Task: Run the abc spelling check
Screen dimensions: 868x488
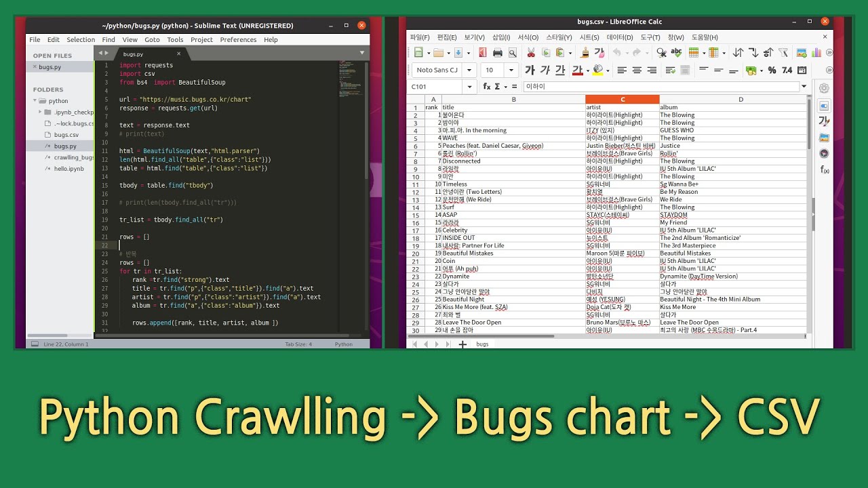Action: 676,52
